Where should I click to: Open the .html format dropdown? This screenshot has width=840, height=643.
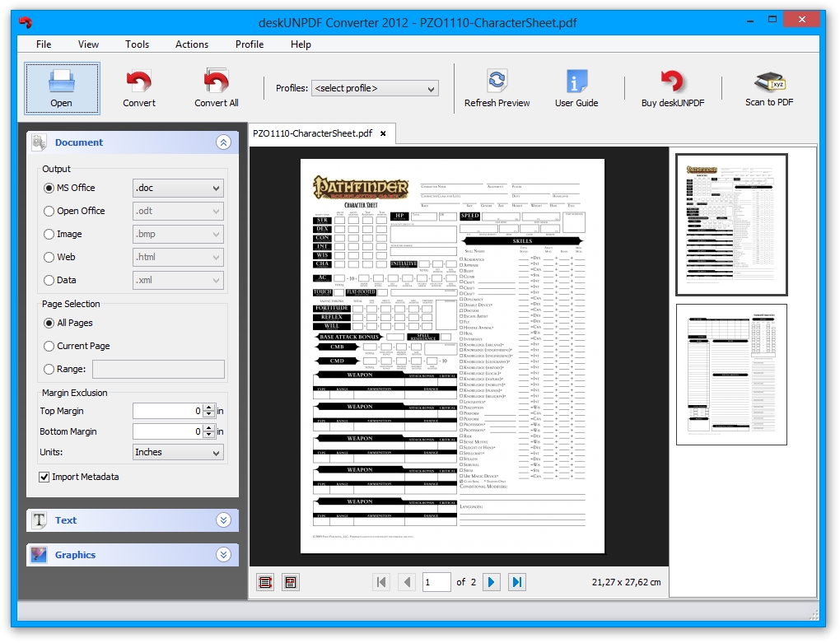pos(178,257)
